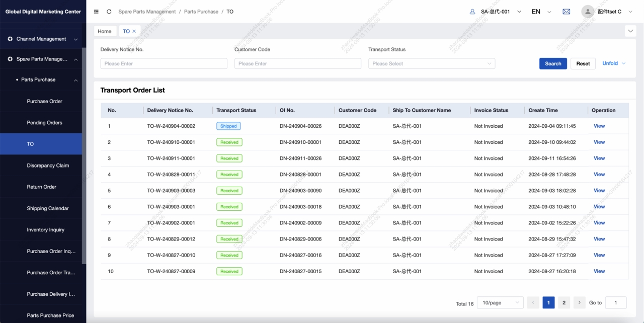
Task: Click Global Digital Marketing Center title
Action: coord(43,12)
